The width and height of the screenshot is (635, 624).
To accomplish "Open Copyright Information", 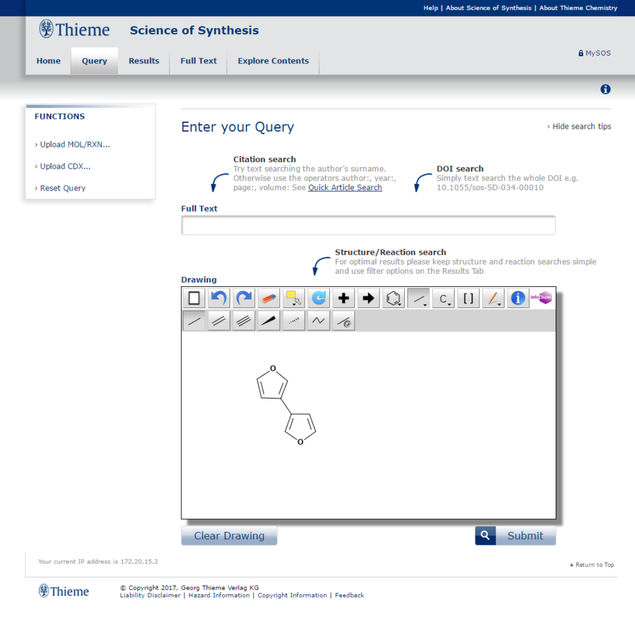I will (292, 595).
